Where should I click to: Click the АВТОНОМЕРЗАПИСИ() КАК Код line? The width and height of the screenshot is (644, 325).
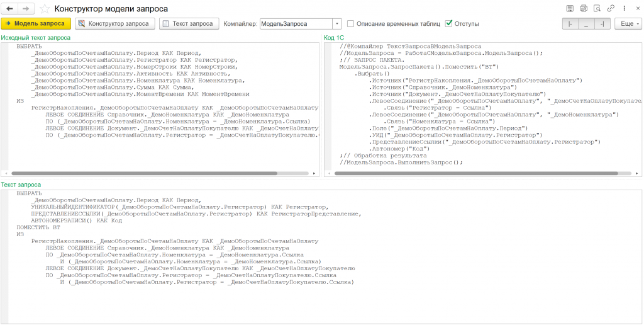pos(76,220)
